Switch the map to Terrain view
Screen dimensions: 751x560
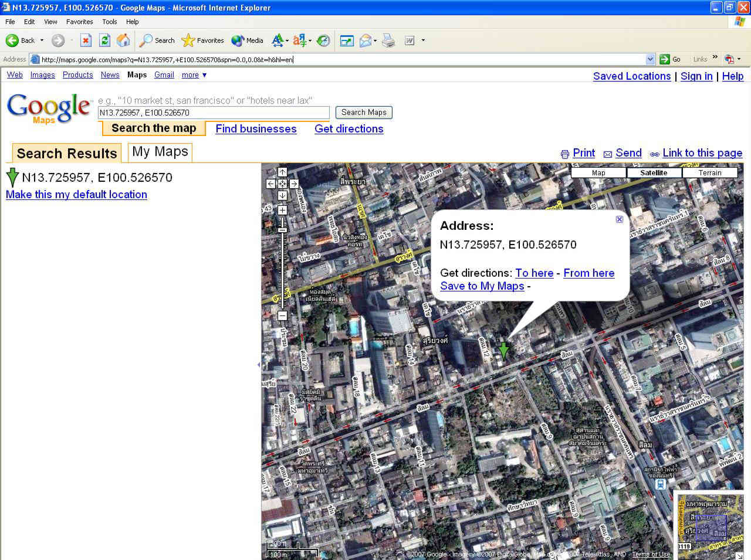(x=710, y=172)
